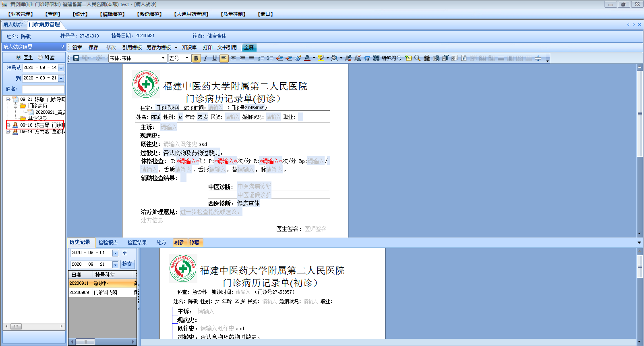This screenshot has width=644, height=346.
Task: Increase the paragraph indent
Action: 289,58
